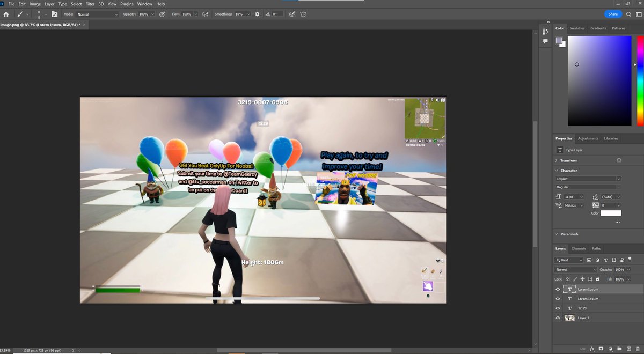Create a new layer icon
The width and height of the screenshot is (644, 354).
tap(628, 349)
